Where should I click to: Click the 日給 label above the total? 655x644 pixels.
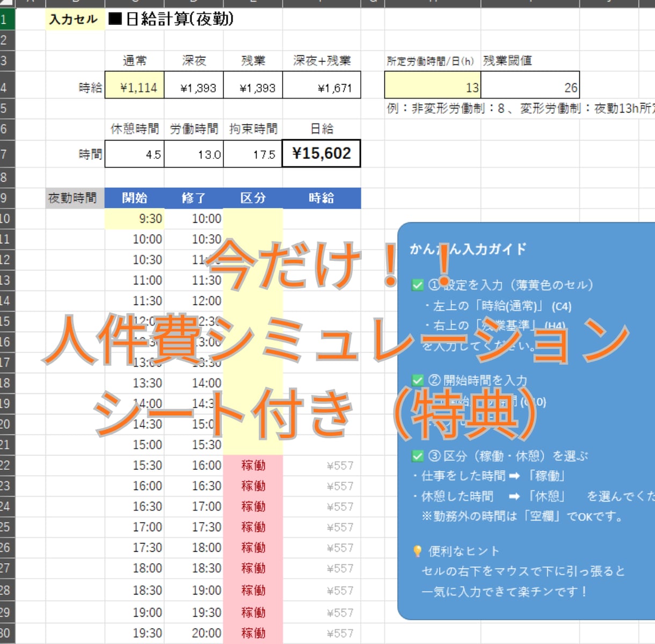[322, 129]
